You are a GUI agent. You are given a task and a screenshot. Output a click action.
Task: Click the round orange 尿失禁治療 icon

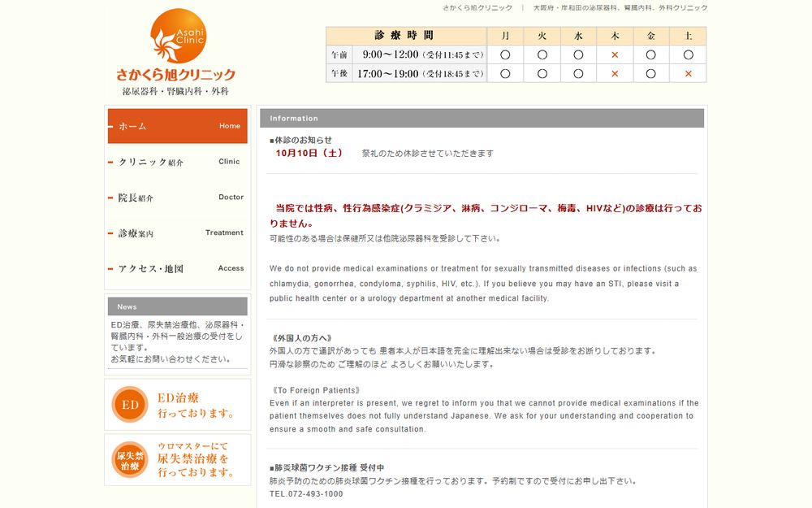[130, 460]
